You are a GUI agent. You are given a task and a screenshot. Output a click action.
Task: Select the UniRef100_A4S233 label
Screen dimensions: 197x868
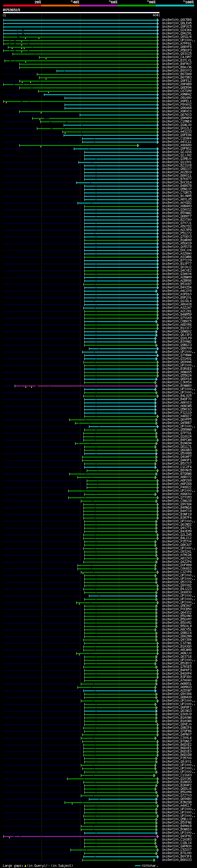tap(177, 132)
